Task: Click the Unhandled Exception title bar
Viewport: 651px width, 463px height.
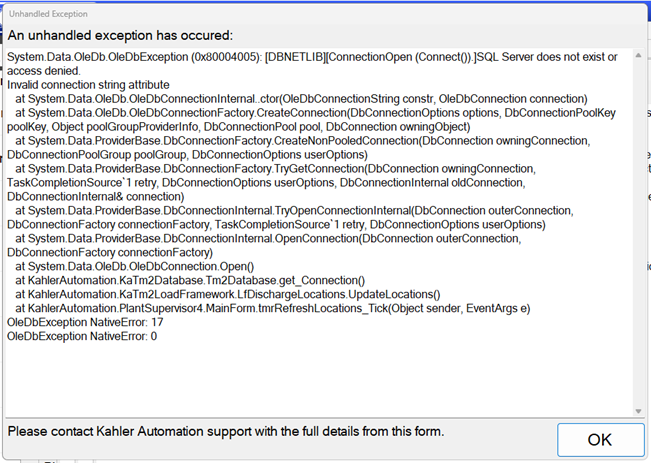Action: (300, 14)
